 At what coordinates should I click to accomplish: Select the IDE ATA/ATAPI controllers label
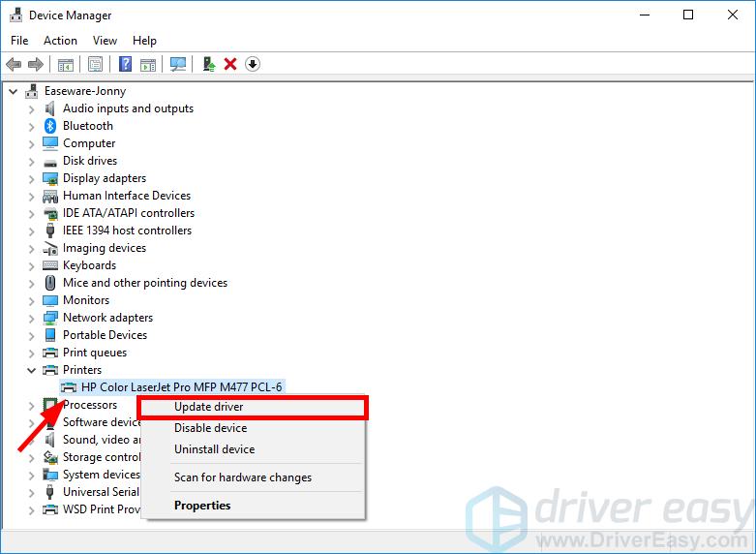click(128, 213)
